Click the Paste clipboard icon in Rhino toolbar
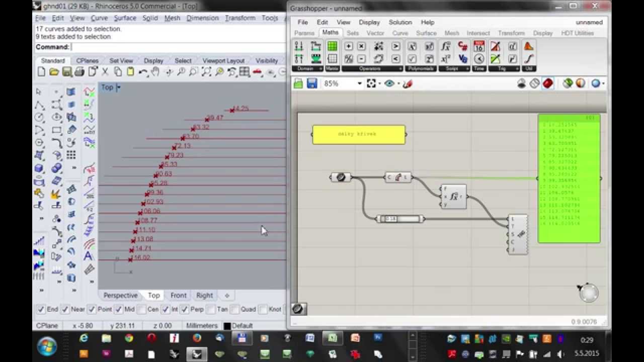The image size is (644, 362). pos(130,72)
